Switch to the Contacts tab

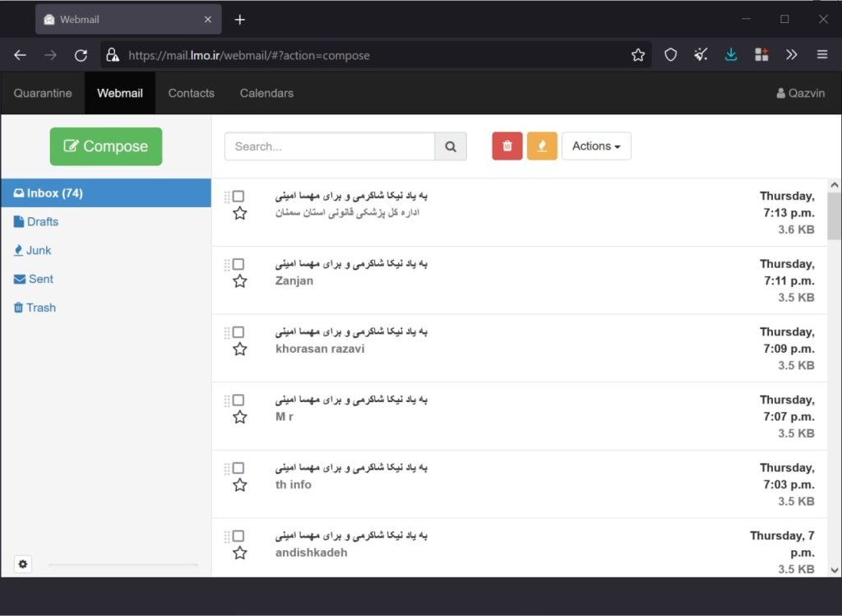click(191, 93)
